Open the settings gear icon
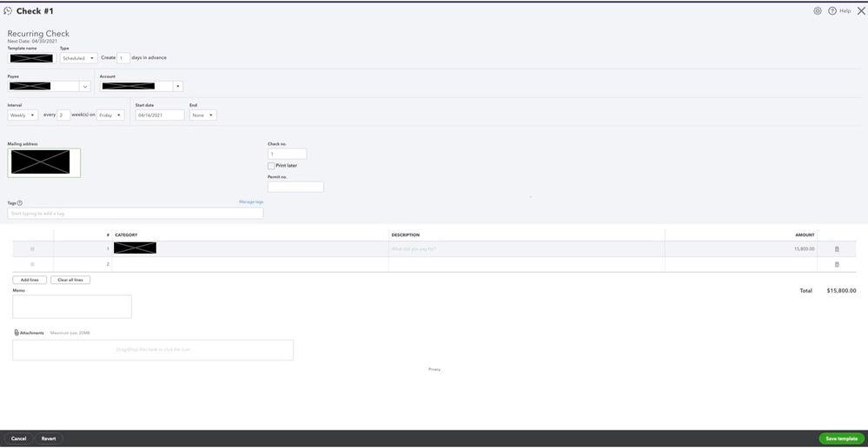This screenshot has width=868, height=448. pyautogui.click(x=817, y=11)
